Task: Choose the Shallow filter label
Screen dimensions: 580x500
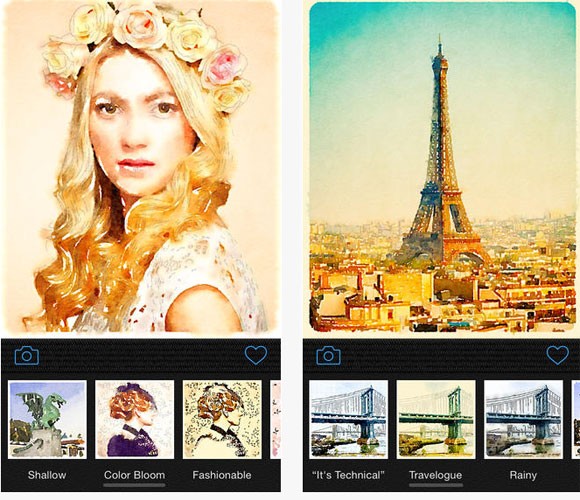Action: point(47,475)
